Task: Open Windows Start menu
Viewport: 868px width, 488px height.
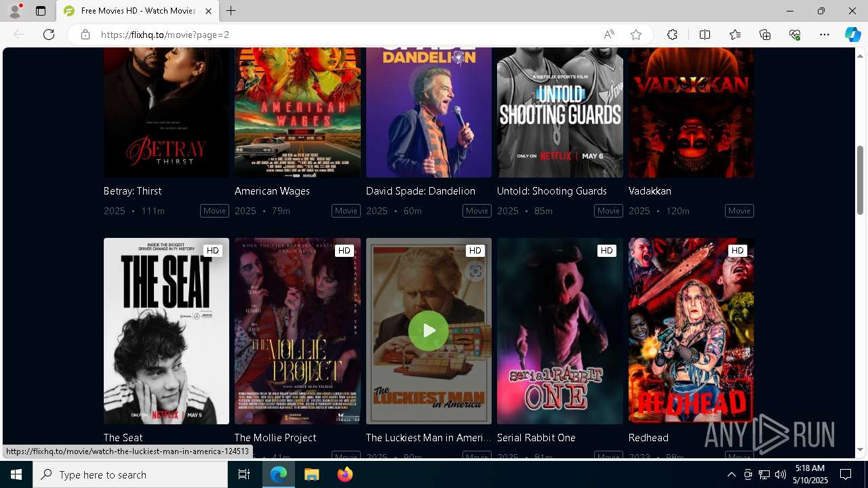Action: pyautogui.click(x=16, y=474)
